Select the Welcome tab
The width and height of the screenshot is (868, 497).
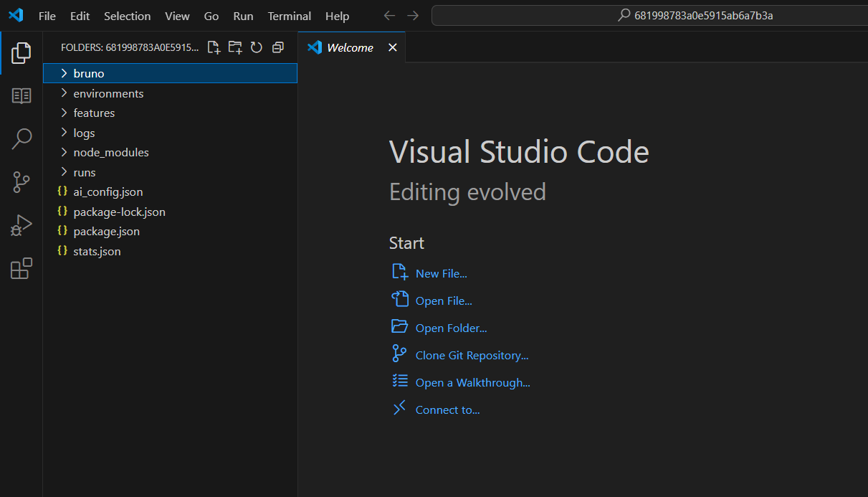349,47
